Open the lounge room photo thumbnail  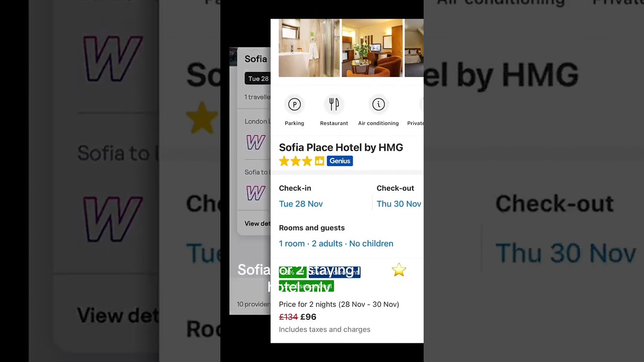pos(372,48)
